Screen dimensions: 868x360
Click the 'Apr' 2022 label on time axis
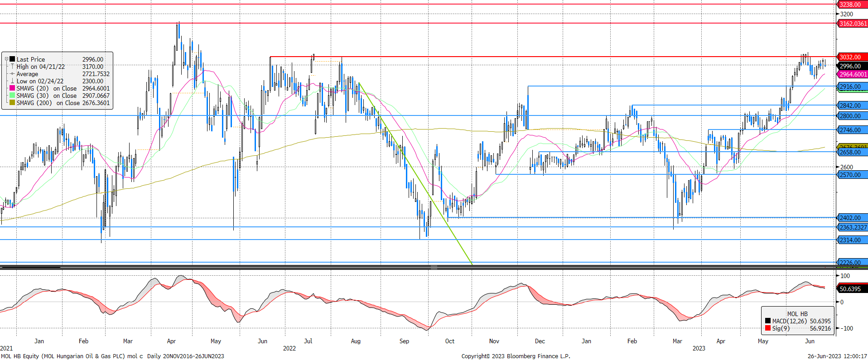(x=171, y=341)
